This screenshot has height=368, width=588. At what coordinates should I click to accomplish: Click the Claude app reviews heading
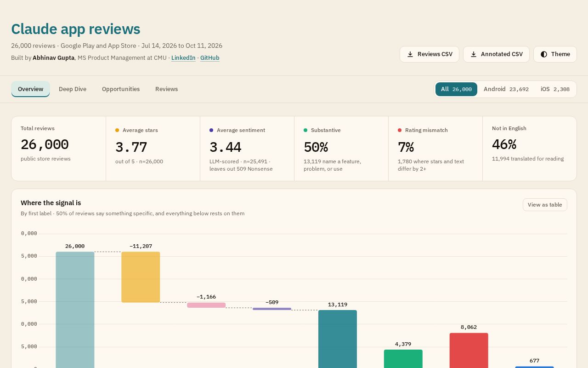(76, 29)
